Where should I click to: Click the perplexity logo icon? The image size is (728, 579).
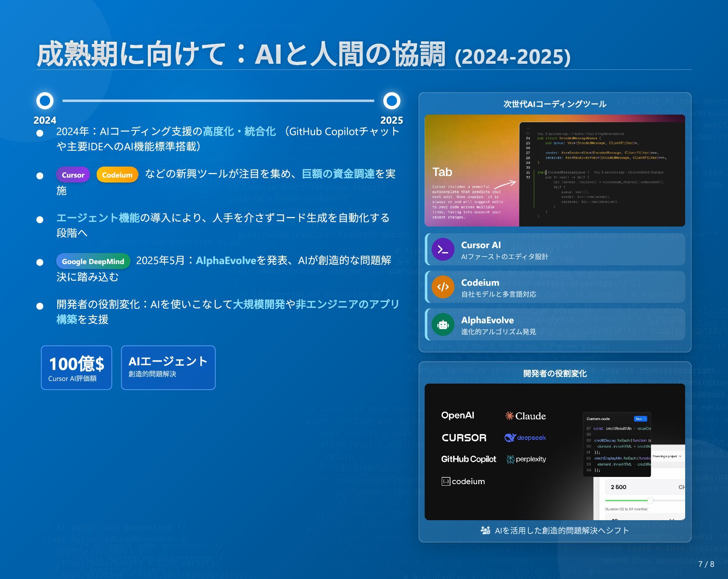coord(510,459)
